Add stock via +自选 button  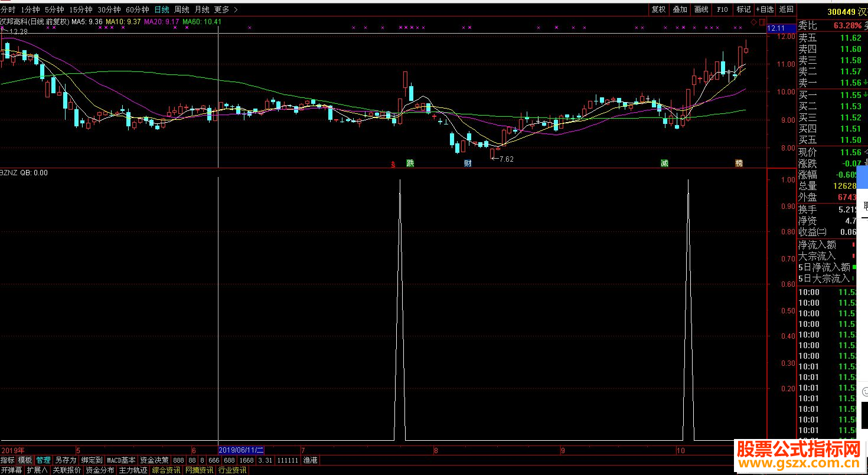[765, 9]
